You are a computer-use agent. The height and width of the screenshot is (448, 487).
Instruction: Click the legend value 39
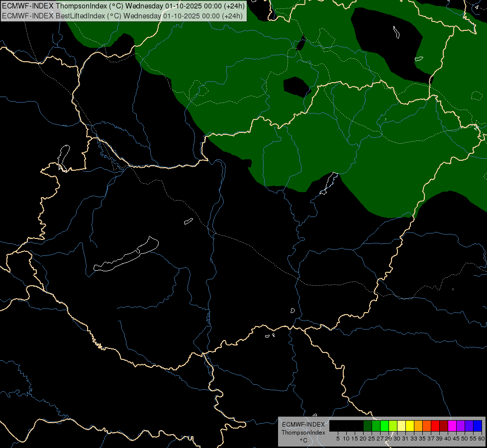(x=439, y=439)
